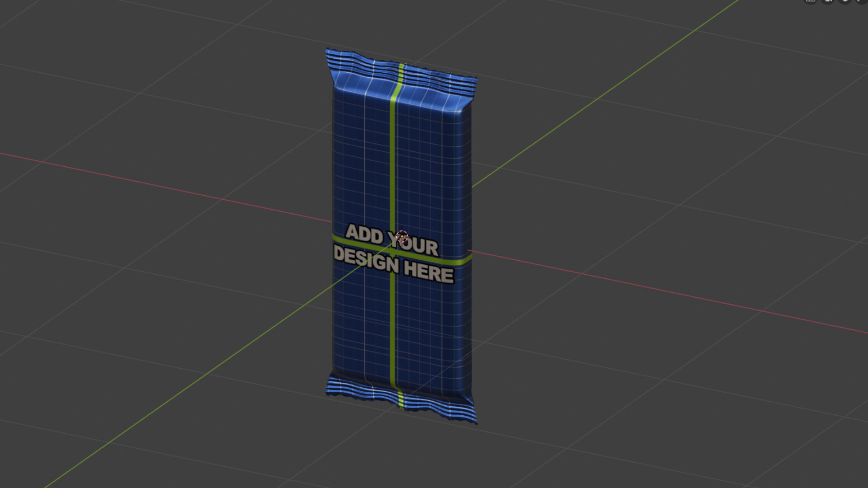Viewport: 868px width, 488px height.
Task: Click the "ADD YOUR" text on the wrapper
Action: [392, 240]
